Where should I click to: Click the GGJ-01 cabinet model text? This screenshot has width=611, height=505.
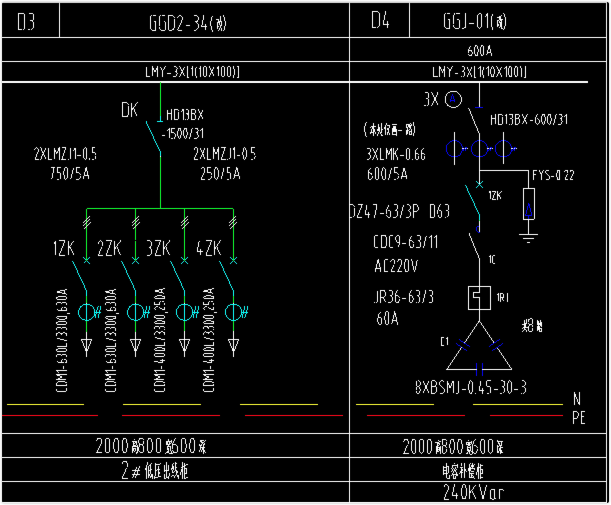tap(475, 21)
